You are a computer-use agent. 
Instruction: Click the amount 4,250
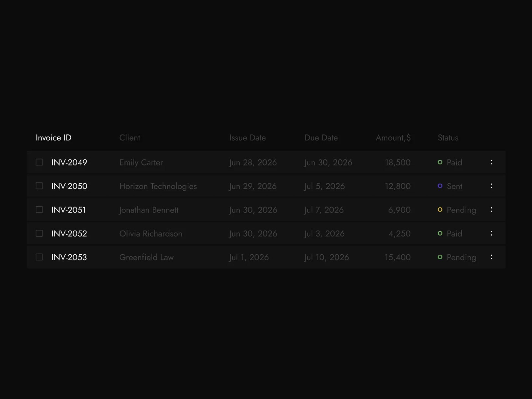400,234
